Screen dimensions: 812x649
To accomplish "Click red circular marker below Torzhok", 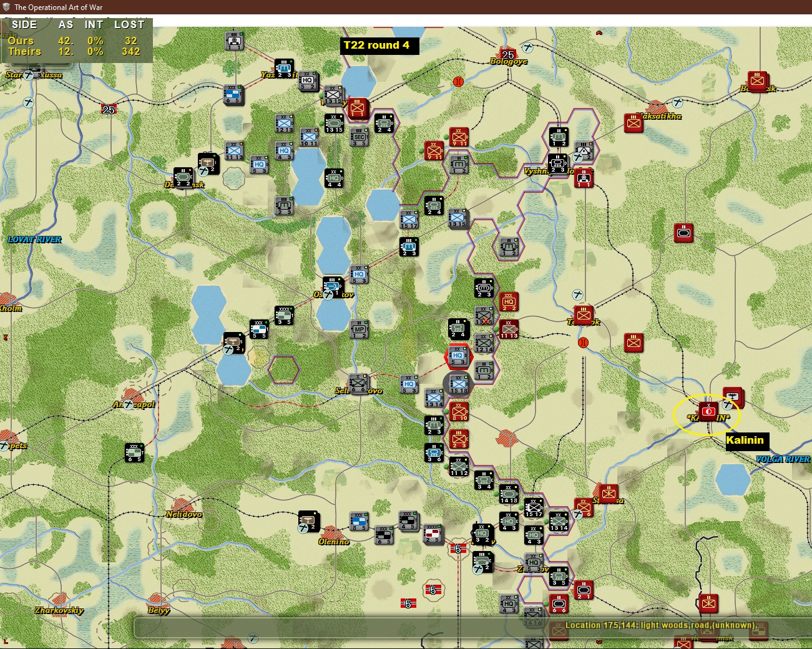I will coord(583,342).
